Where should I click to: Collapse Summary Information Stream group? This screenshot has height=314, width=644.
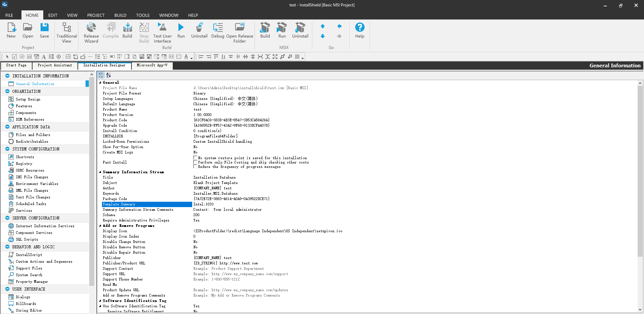[x=100, y=172]
